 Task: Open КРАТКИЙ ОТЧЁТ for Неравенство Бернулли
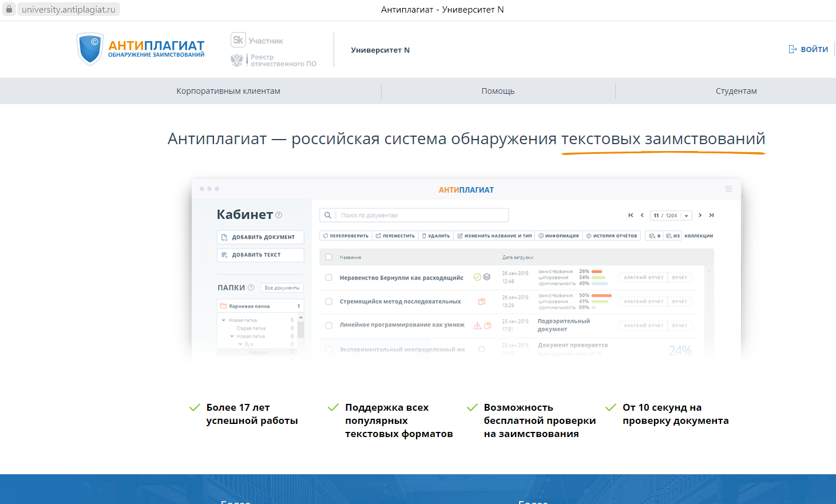point(644,277)
